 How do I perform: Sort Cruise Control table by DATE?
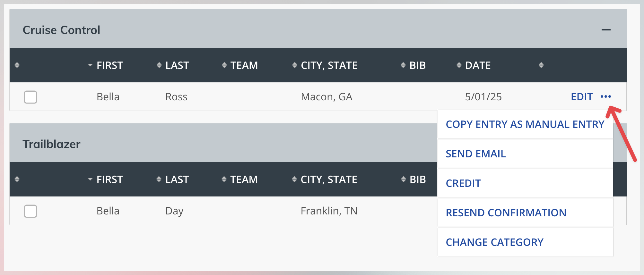point(474,65)
